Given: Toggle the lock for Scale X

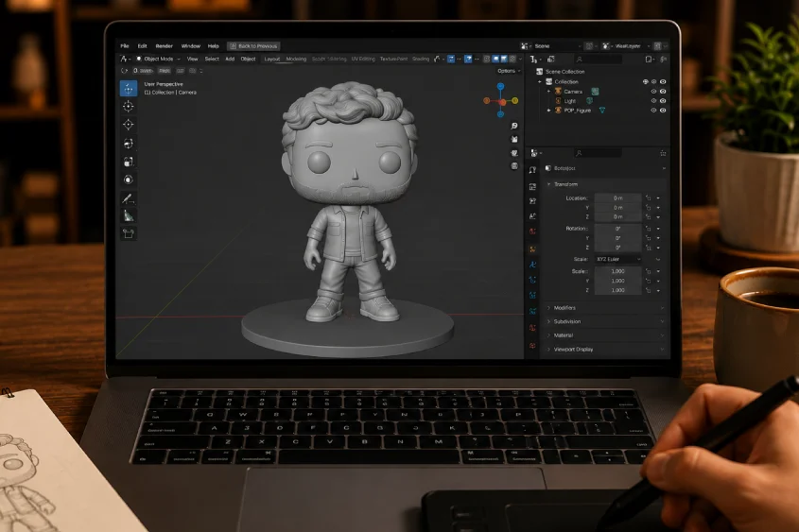Looking at the screenshot, I should point(648,271).
